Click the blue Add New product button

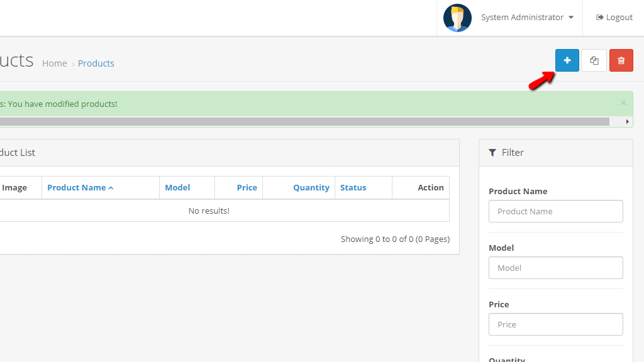[567, 60]
